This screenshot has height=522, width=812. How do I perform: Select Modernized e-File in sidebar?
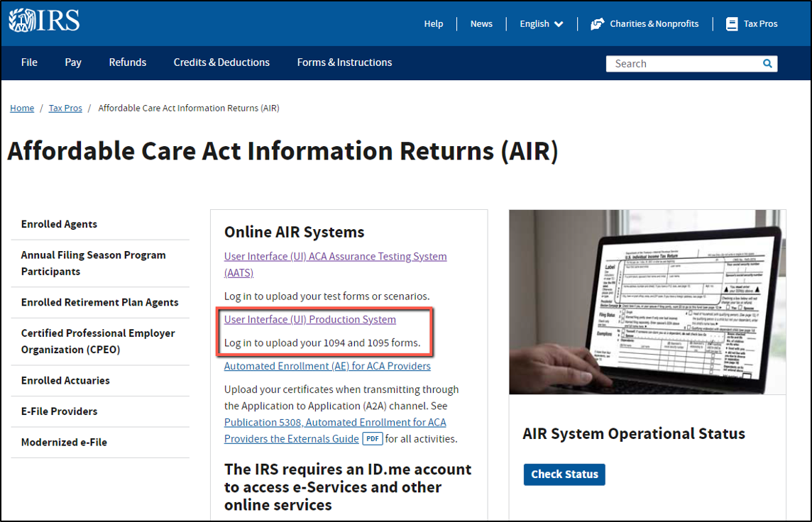click(64, 443)
